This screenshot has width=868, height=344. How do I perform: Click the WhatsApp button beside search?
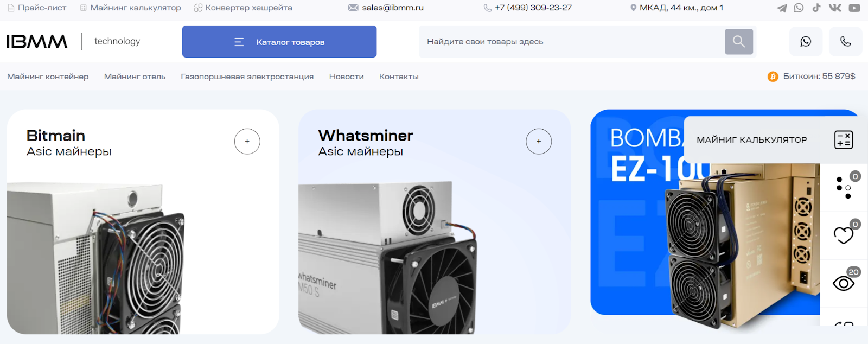pos(806,42)
